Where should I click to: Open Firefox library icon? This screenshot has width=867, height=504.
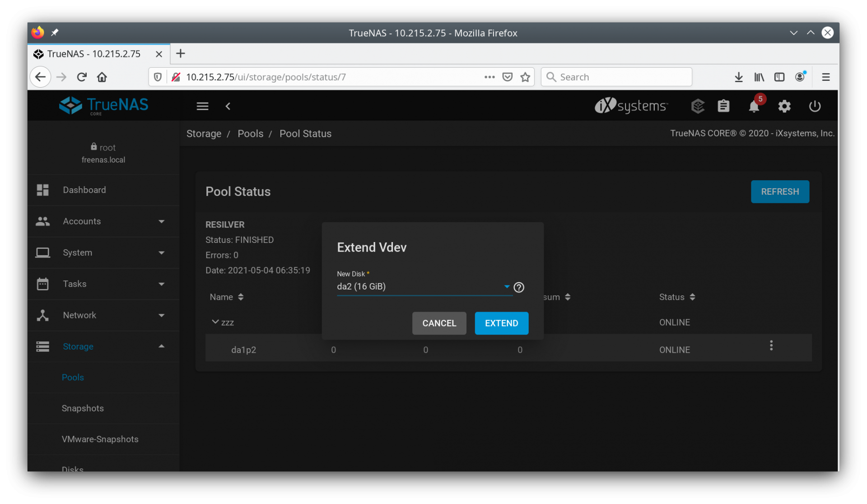tap(759, 77)
